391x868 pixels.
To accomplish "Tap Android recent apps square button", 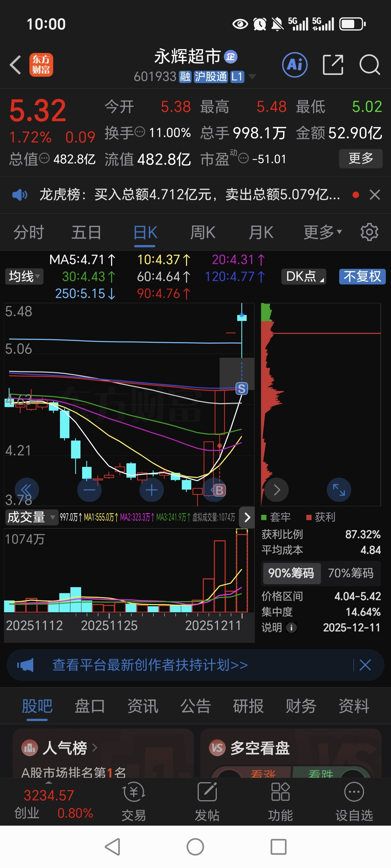I will point(278,847).
